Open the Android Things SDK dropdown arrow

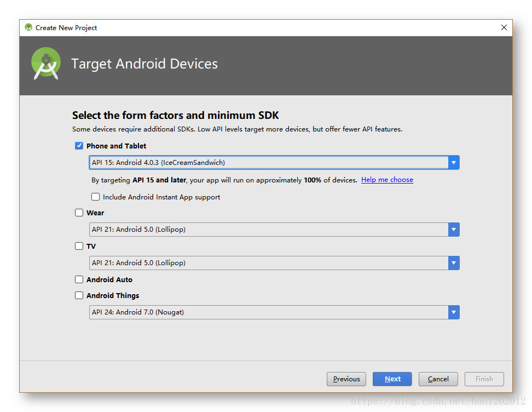coord(454,312)
